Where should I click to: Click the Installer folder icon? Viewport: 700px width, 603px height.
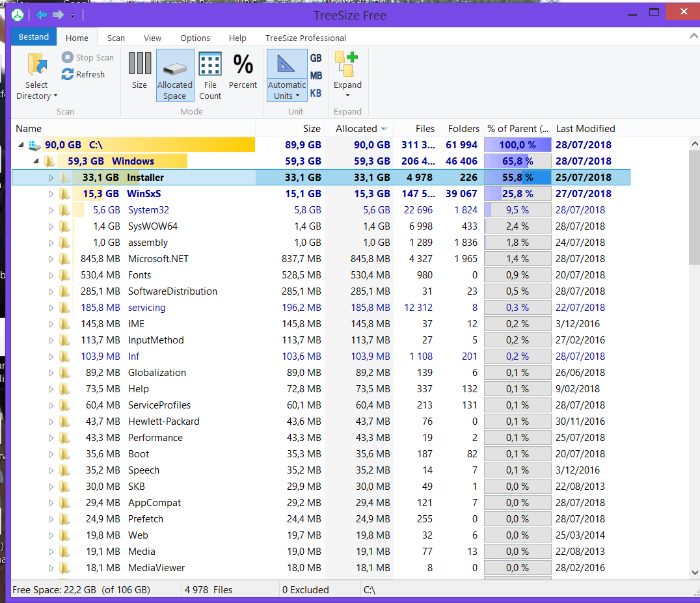(x=65, y=178)
